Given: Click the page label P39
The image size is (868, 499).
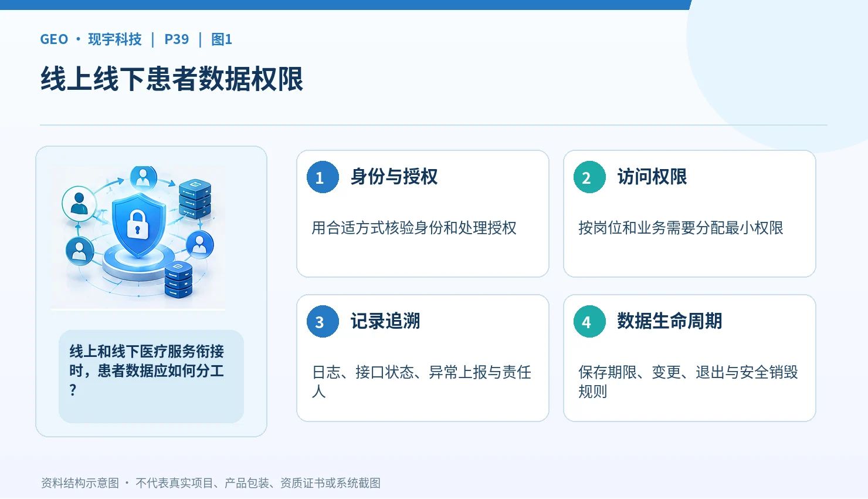Looking at the screenshot, I should (x=177, y=39).
